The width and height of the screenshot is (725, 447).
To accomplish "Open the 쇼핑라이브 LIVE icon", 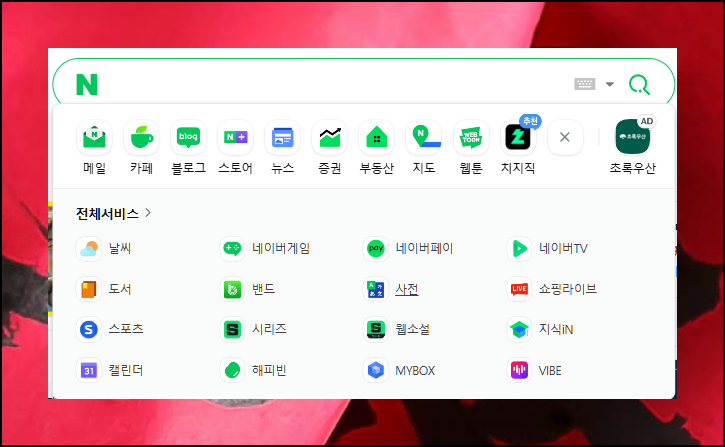I will click(519, 289).
